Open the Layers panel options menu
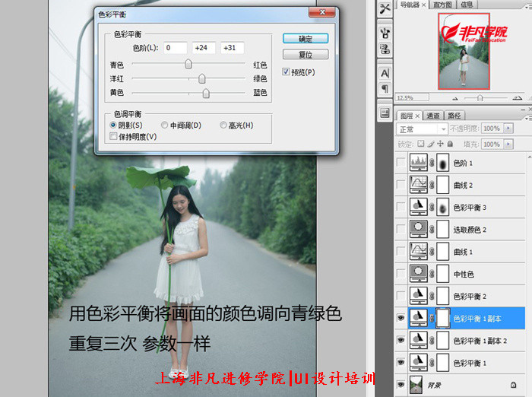Image resolution: width=532 pixels, height=397 pixels. 527,118
